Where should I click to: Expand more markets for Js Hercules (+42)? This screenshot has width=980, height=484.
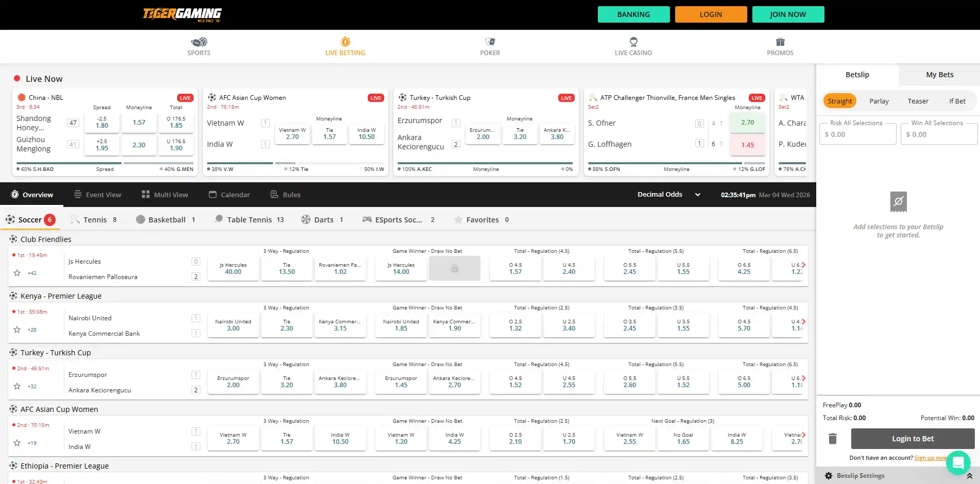[32, 273]
